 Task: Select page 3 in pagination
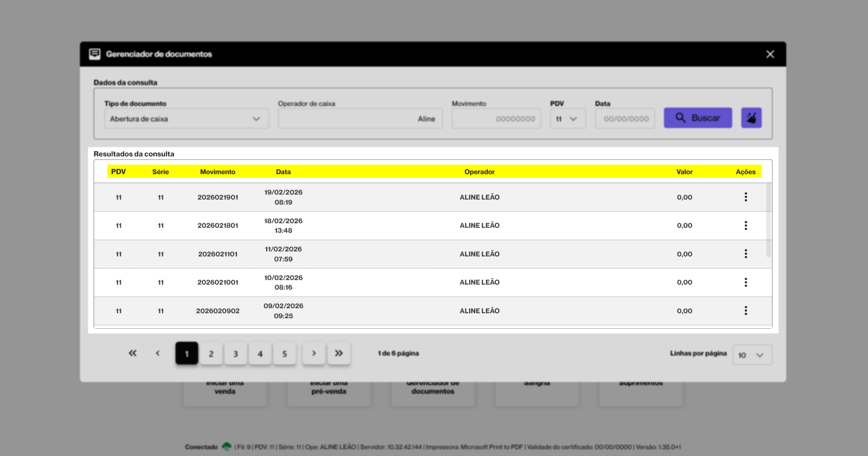(x=236, y=354)
